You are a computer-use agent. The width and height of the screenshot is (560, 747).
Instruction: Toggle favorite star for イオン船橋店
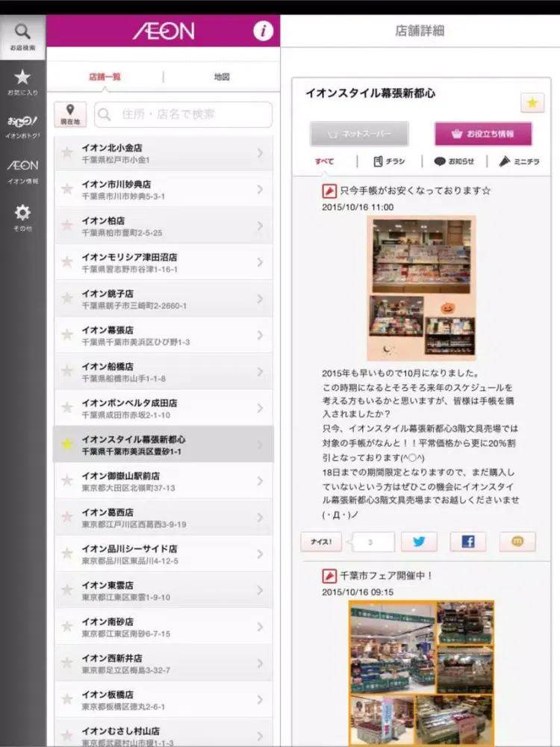point(67,371)
